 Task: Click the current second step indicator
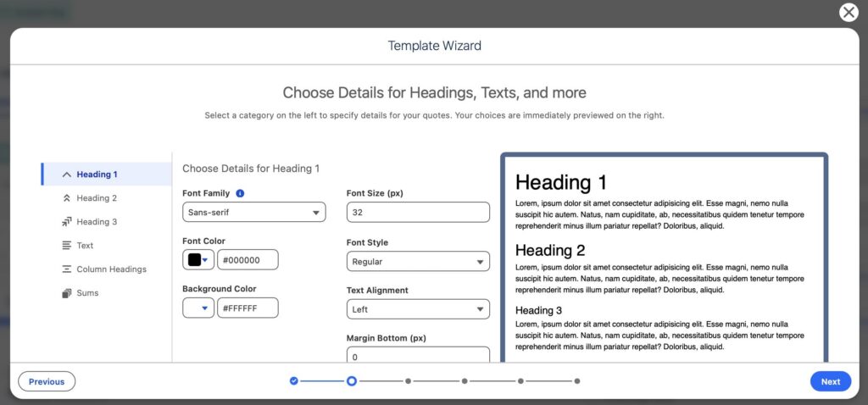pyautogui.click(x=352, y=380)
